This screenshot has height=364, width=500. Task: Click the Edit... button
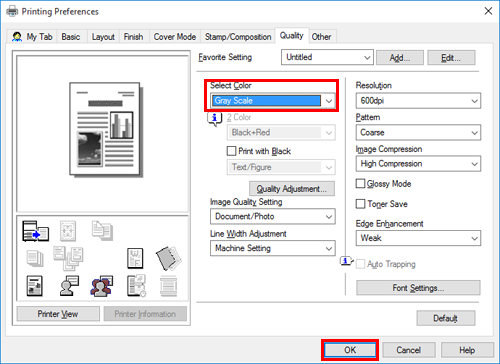click(x=451, y=58)
